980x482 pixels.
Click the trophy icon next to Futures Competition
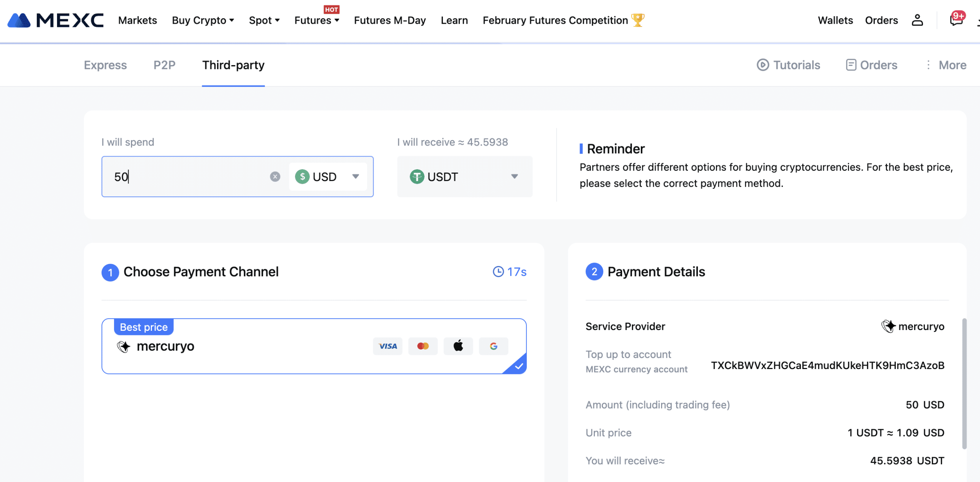coord(638,20)
